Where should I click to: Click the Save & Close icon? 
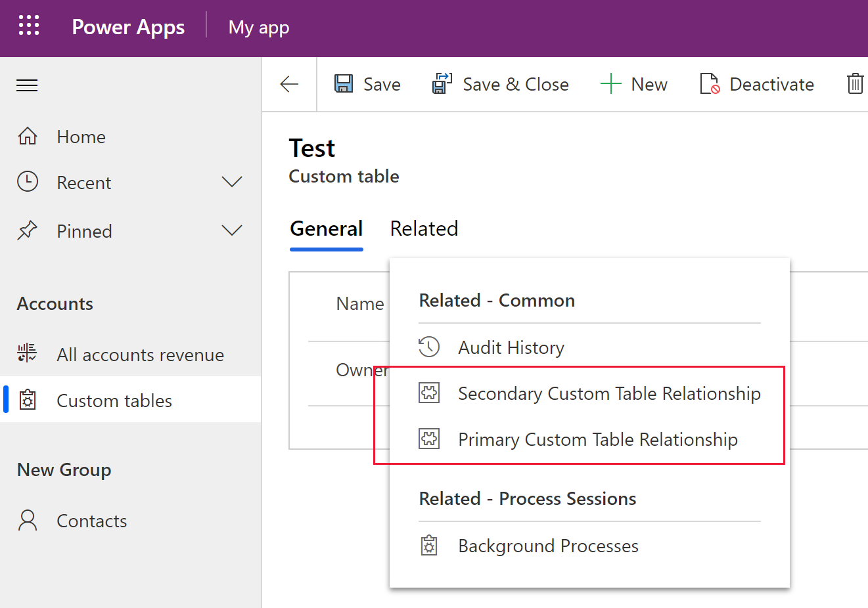pos(442,83)
